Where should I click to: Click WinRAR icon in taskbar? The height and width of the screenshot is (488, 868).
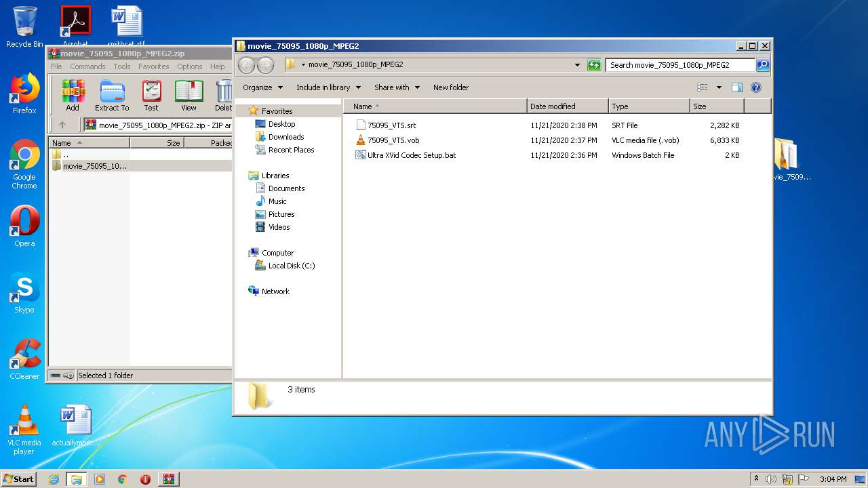point(168,479)
